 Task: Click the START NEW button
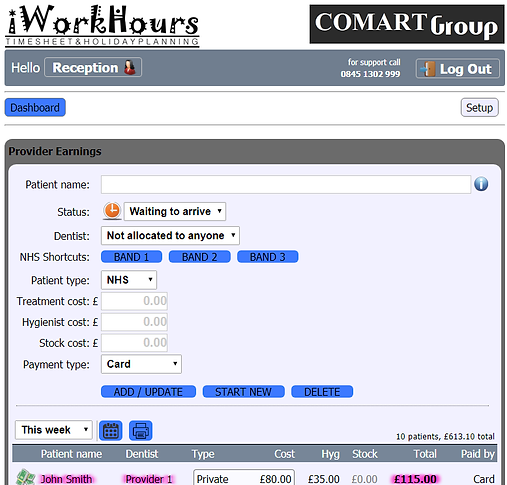point(244,392)
